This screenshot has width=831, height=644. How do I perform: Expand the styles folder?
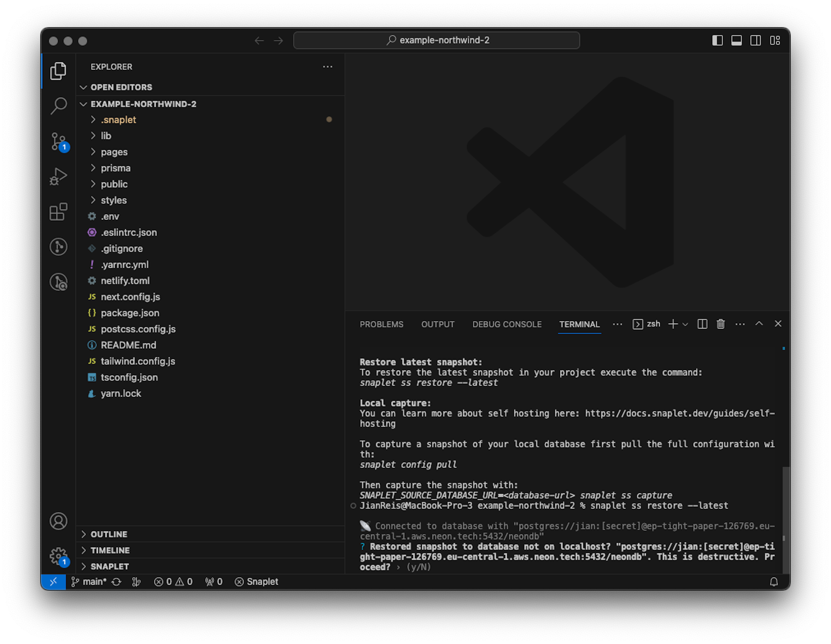point(211,200)
